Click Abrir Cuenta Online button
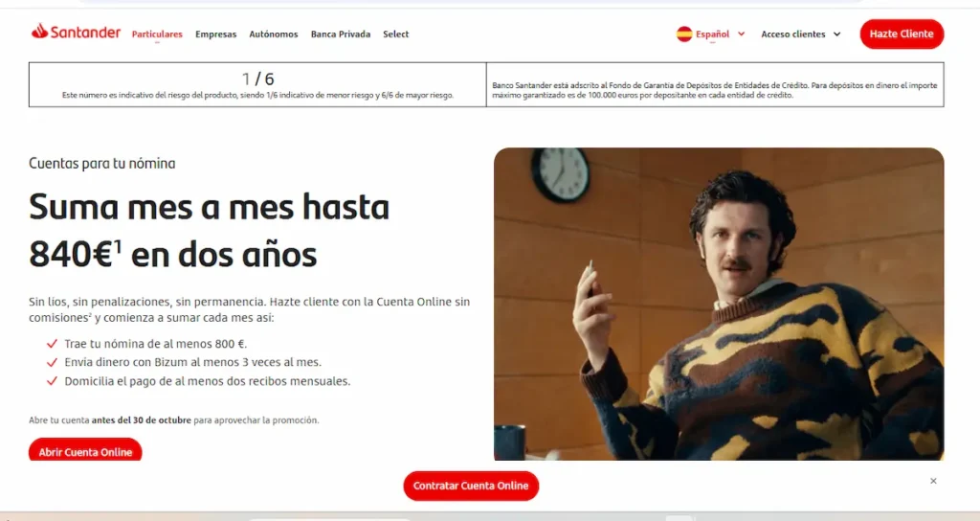Viewport: 980px width, 521px height. [85, 450]
